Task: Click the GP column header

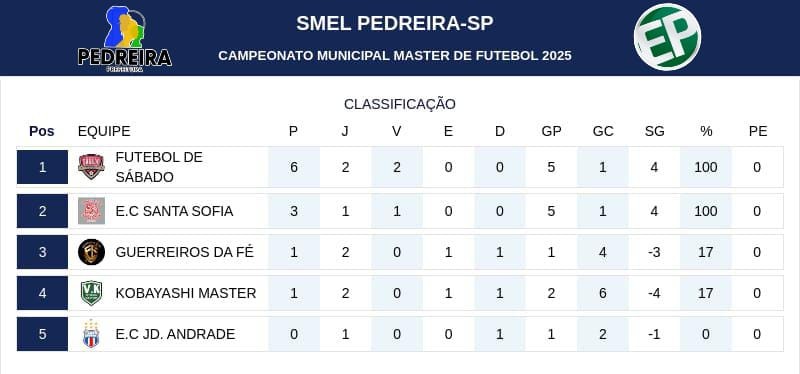Action: (x=551, y=131)
